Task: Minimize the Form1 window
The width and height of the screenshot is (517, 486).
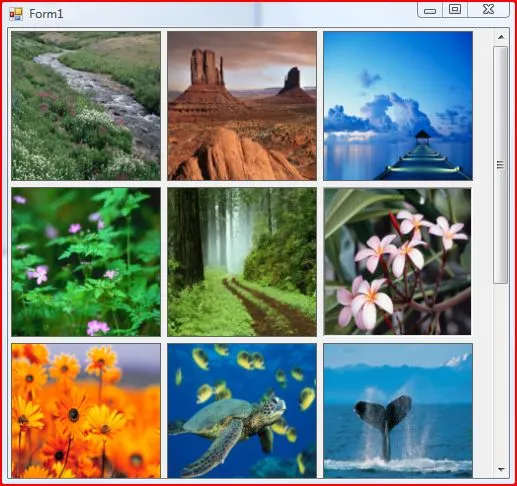Action: [430, 10]
